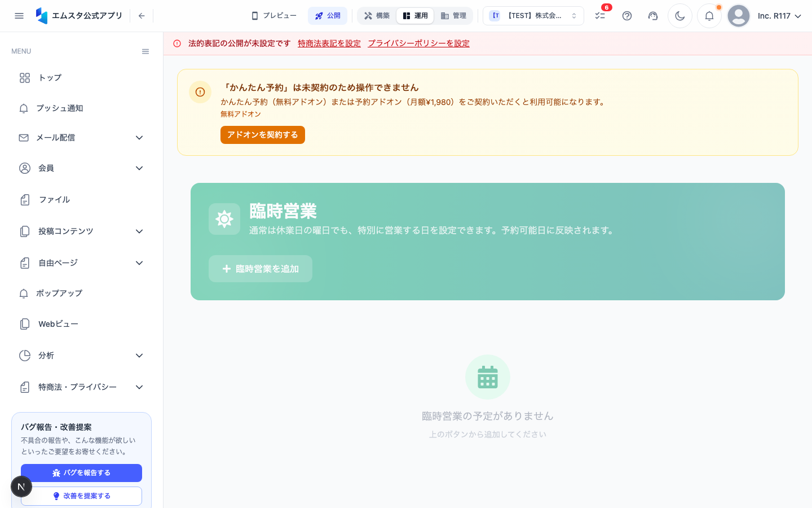The image size is (812, 508).
Task: Click the バグを報告する button
Action: [81, 473]
